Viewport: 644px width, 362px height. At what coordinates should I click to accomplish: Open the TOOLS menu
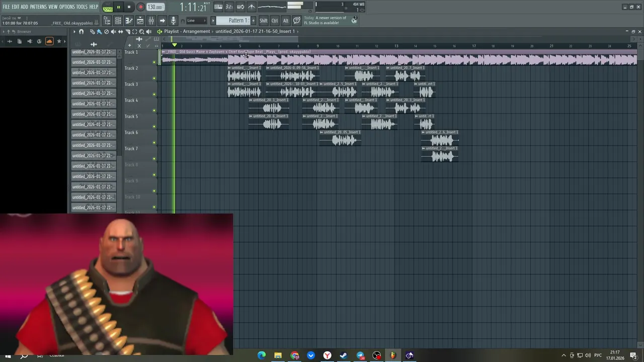(82, 7)
